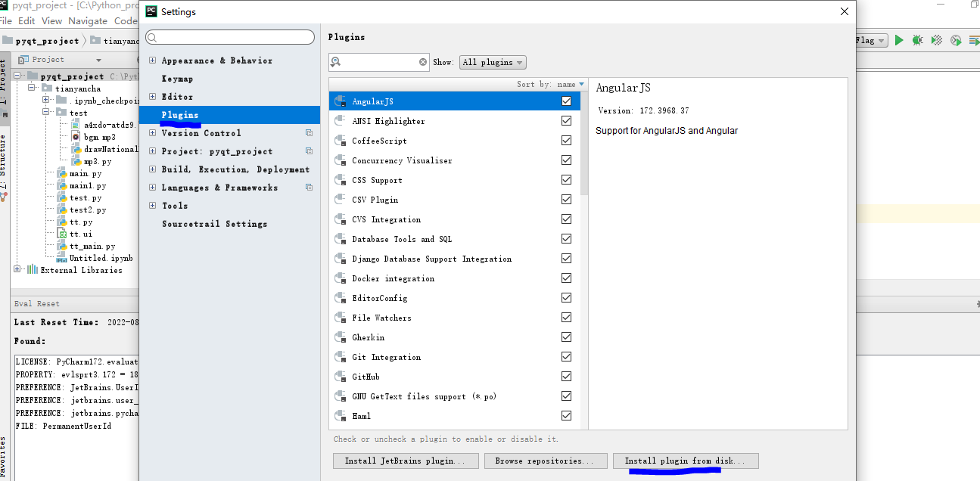The width and height of the screenshot is (980, 481).
Task: Click the a4xdo-atdz9 image file icon
Action: (76, 125)
